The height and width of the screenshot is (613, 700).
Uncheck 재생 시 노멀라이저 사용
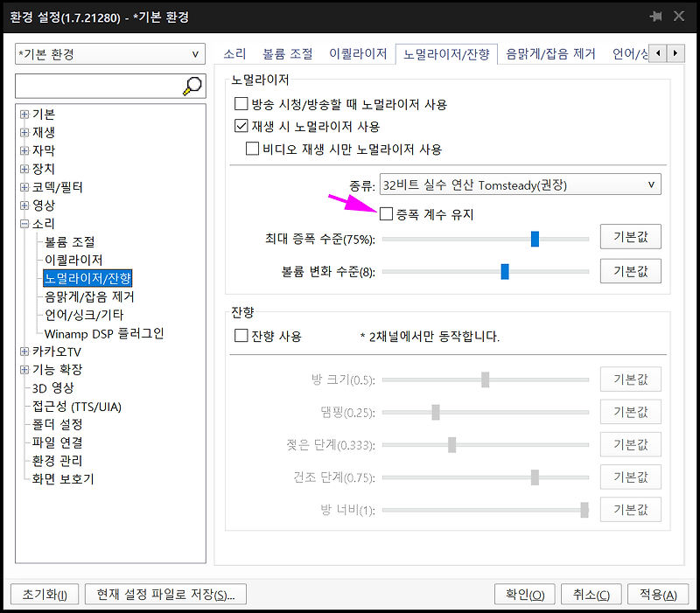[241, 126]
